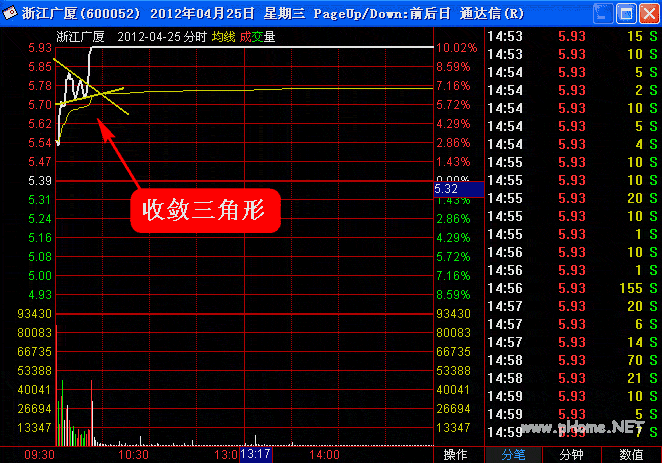Click the 成交量 legend label

257,37
